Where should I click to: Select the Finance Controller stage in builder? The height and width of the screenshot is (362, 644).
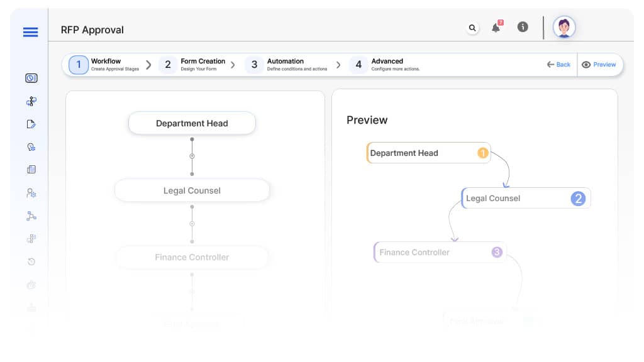tap(192, 257)
